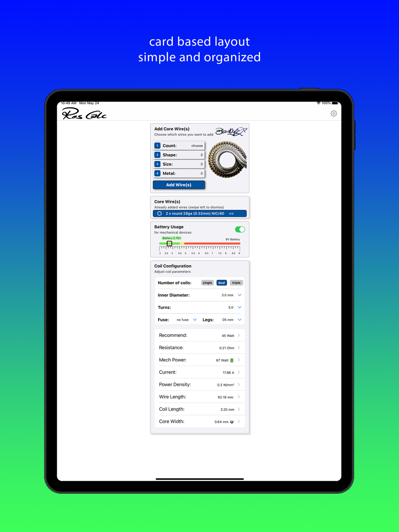Tap the 10:49 AM clock

tap(69, 103)
